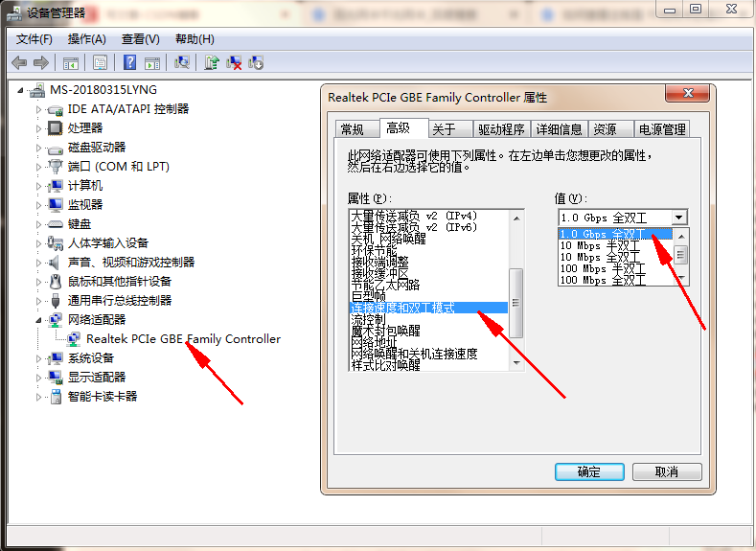Select the 人体学输入设备 icon

[56, 243]
